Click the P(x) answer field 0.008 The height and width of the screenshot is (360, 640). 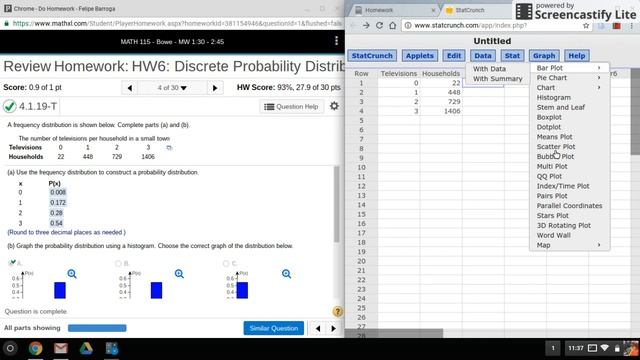click(x=58, y=192)
